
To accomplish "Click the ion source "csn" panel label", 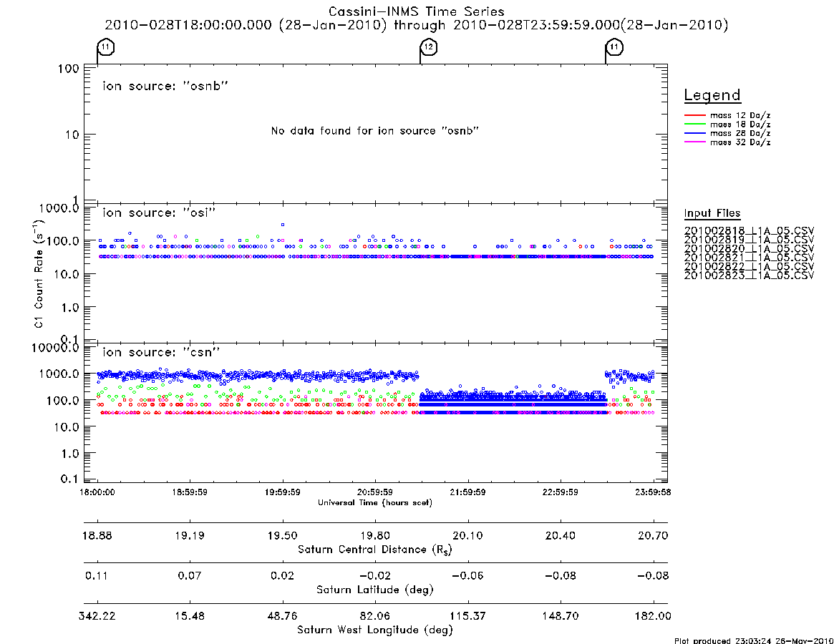I will click(161, 352).
